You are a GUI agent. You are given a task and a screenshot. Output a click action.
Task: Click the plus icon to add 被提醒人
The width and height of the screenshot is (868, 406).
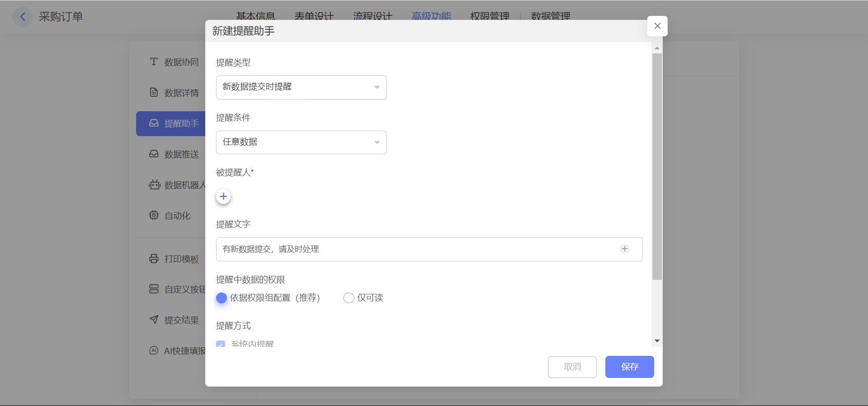point(223,197)
